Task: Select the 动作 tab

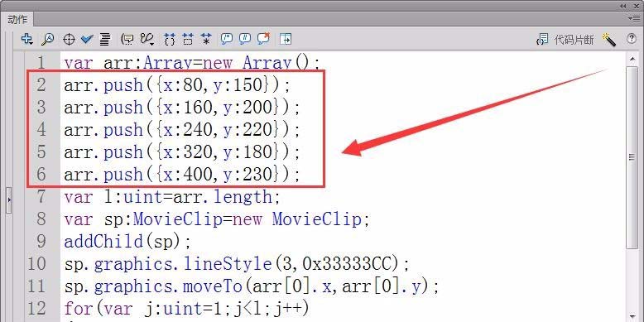Action: (17, 19)
